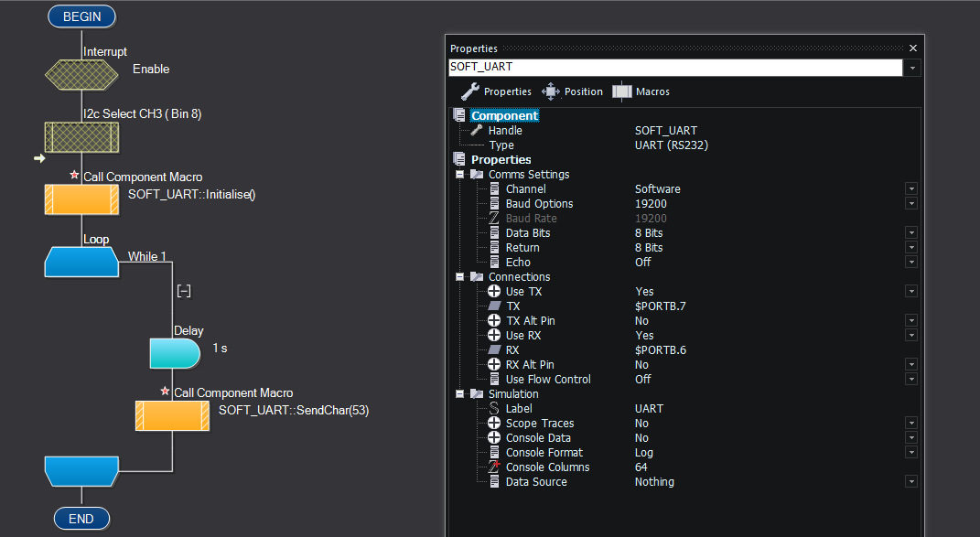Open the TX Alt Pin dropdown arrow
This screenshot has width=980, height=537.
(911, 321)
